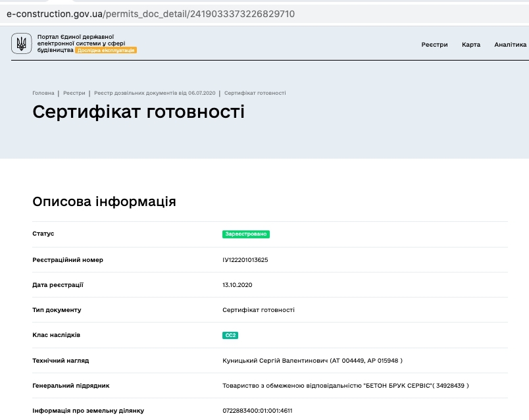The image size is (529, 420).
Task: Click the Технічний нагляд label
Action: pyautogui.click(x=61, y=361)
